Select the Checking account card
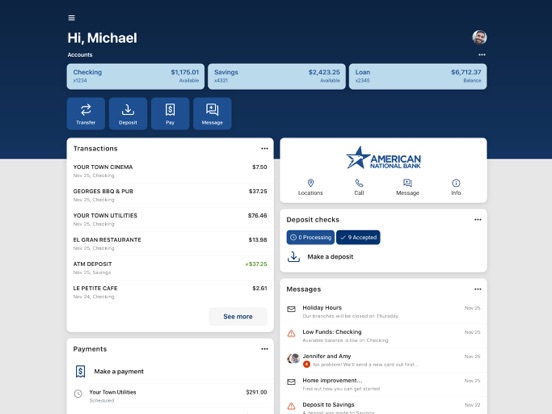Screen dimensions: 552x414 point(136,76)
